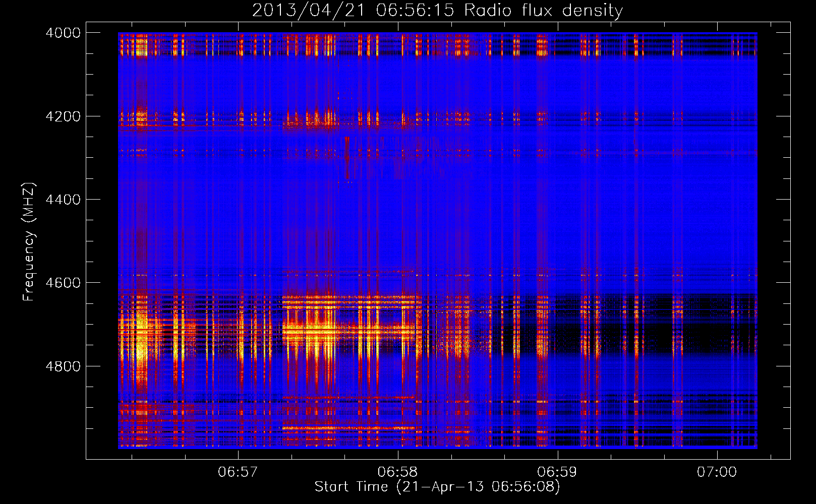Click the "Frequency (MHZ)" axis label
The height and width of the screenshot is (504, 816).
pyautogui.click(x=29, y=242)
